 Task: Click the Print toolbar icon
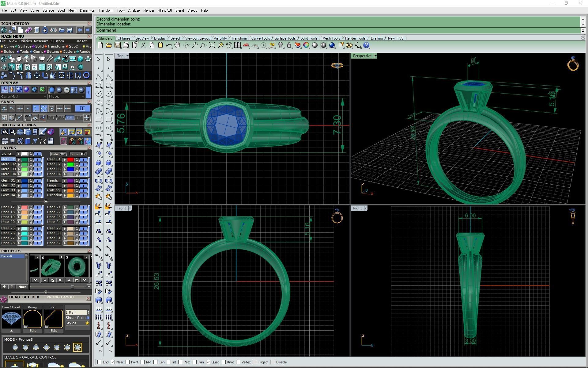click(x=126, y=45)
